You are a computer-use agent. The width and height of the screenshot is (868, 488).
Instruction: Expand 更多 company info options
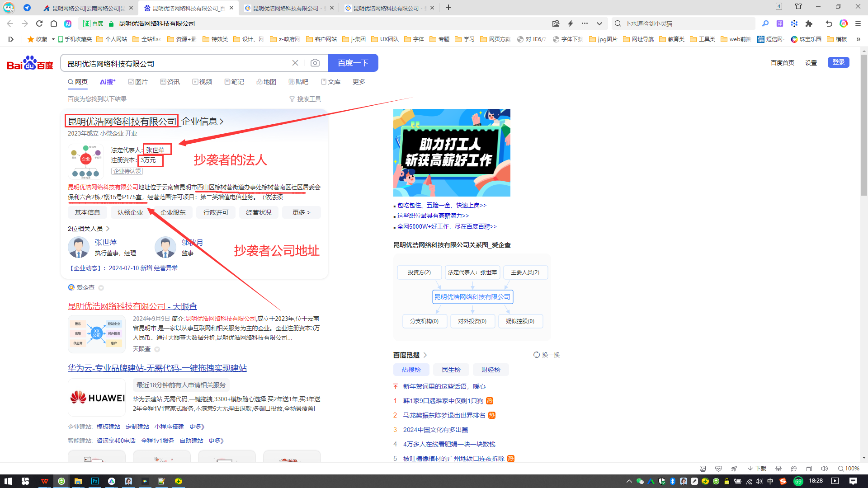tap(301, 212)
